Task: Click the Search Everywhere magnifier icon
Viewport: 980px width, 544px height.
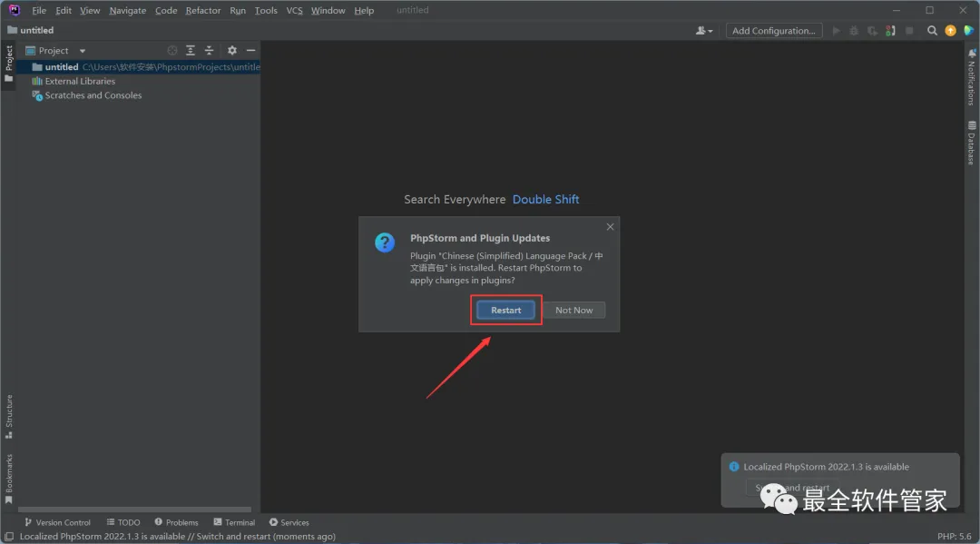Action: coord(932,31)
